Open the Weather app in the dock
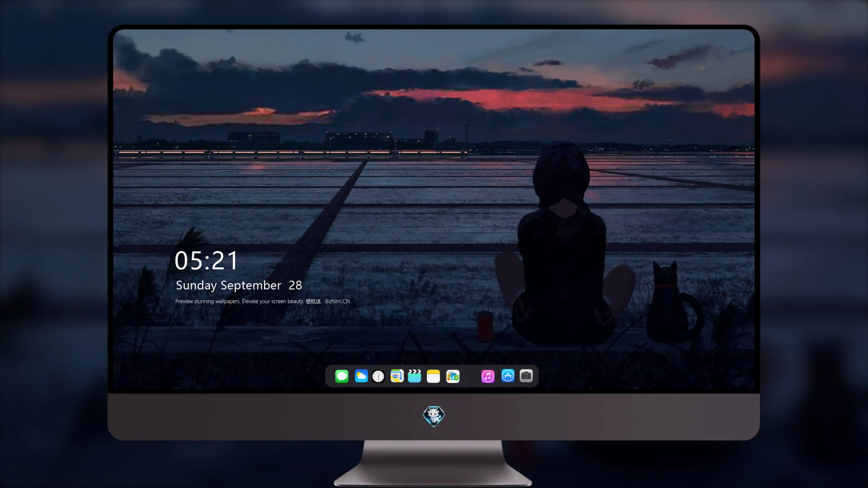The height and width of the screenshot is (488, 868). pos(361,376)
